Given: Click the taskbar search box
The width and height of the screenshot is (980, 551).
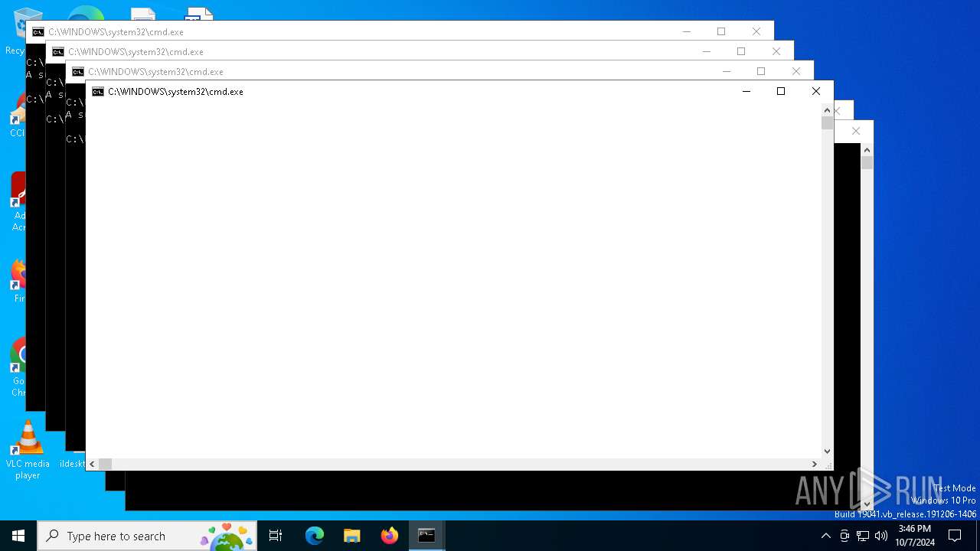Looking at the screenshot, I should click(x=147, y=536).
